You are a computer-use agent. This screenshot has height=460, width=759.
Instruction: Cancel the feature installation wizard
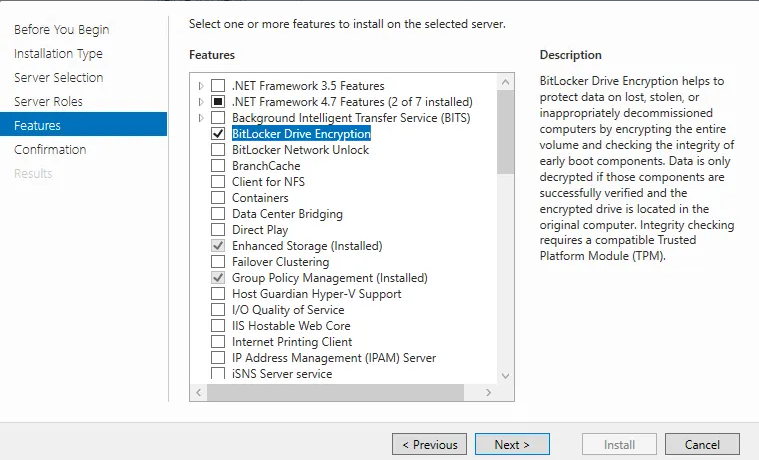point(702,444)
